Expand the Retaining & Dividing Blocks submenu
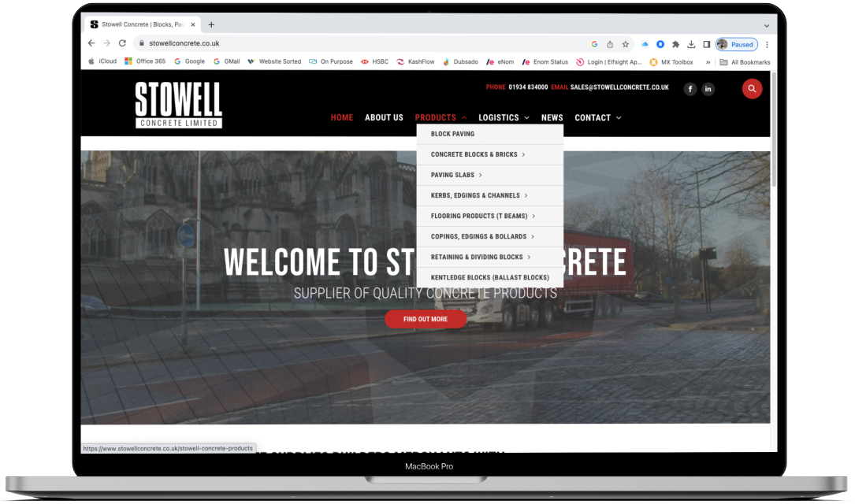The image size is (855, 504). click(477, 257)
